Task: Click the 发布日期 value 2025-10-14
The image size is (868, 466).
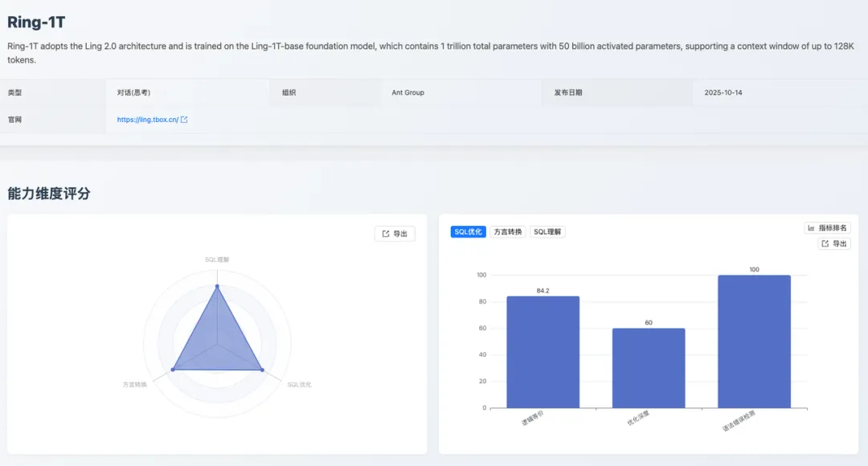Action: pos(722,92)
